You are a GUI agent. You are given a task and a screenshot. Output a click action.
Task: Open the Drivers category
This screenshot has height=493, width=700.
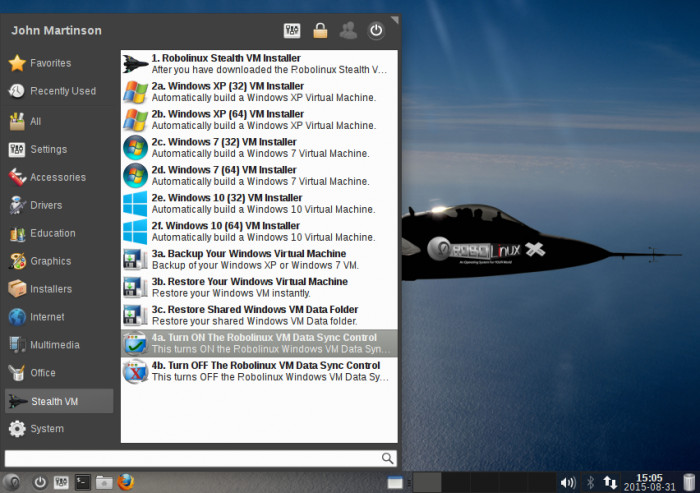coord(58,205)
